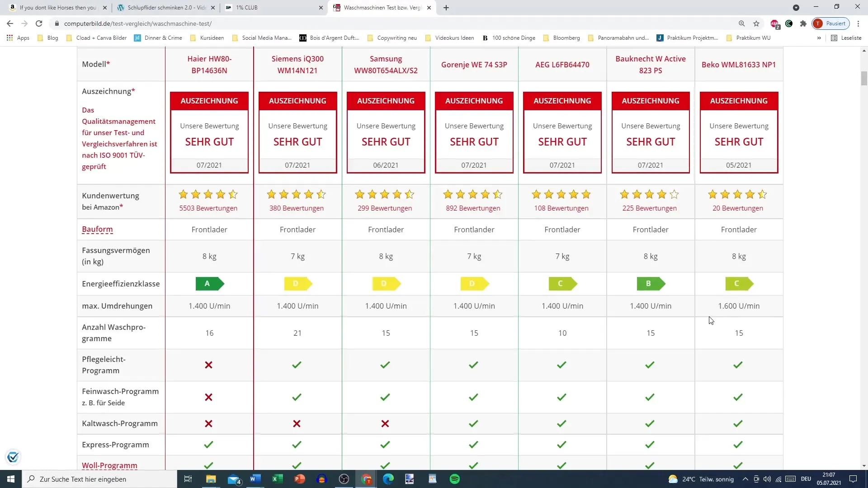Open Spotify from the taskbar
The image size is (868, 488).
455,479
